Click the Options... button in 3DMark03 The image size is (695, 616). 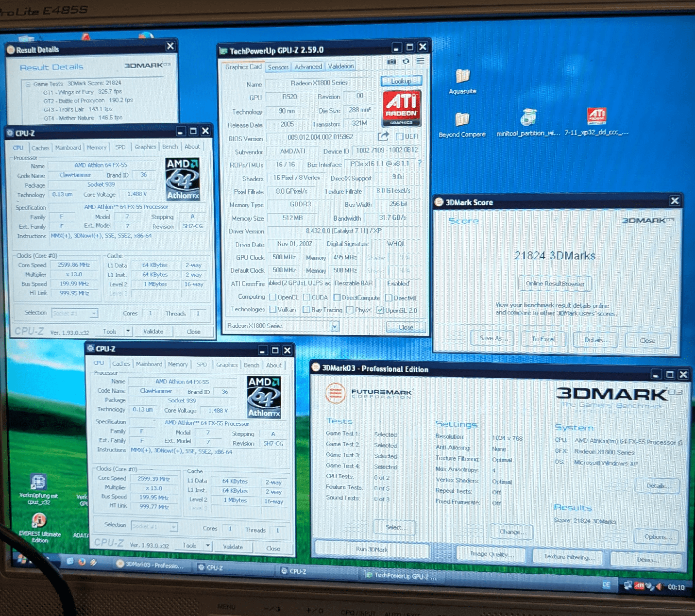pos(658,536)
